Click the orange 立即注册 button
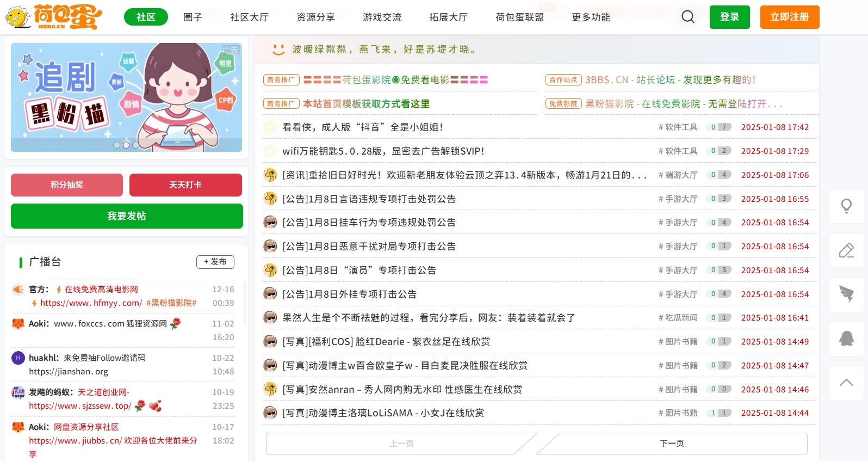The height and width of the screenshot is (461, 868). [790, 17]
